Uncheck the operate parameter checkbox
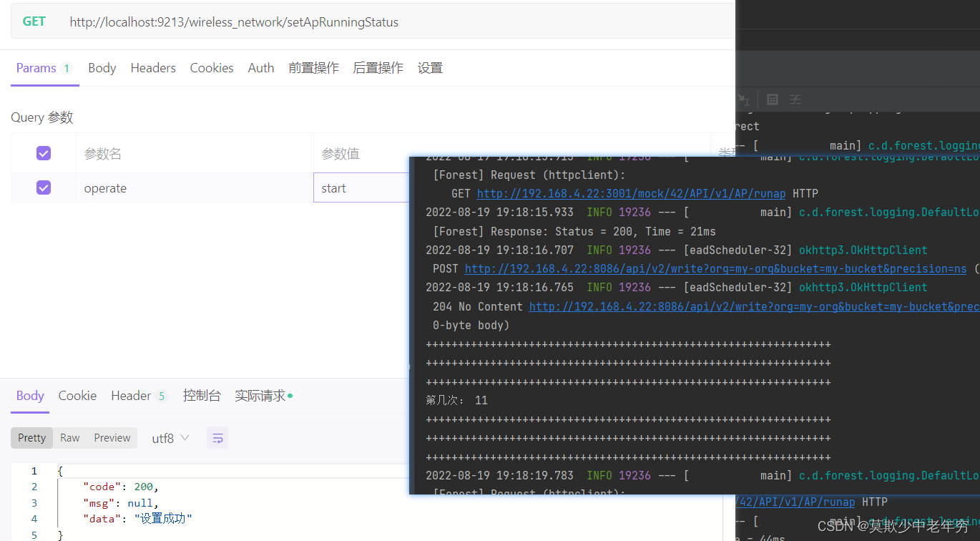 [44, 187]
